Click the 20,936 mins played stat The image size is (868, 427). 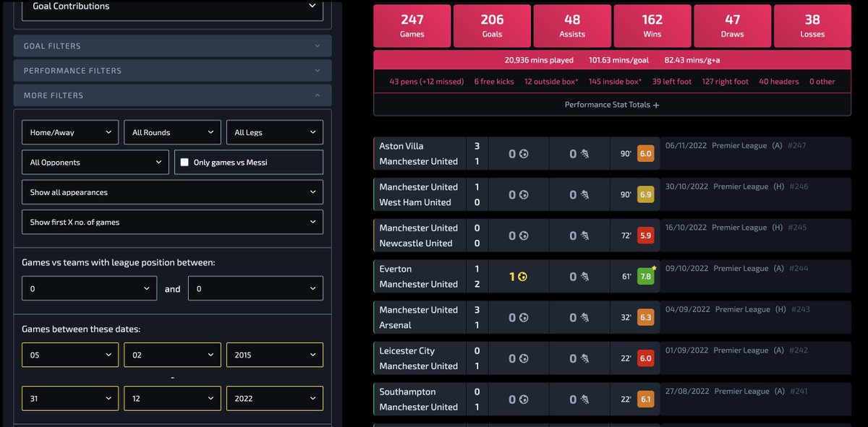click(539, 60)
